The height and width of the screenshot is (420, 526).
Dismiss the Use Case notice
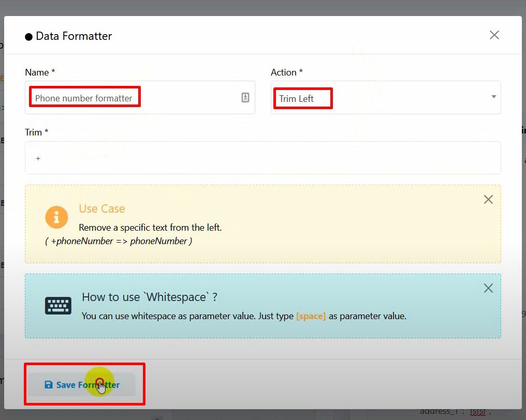point(488,200)
